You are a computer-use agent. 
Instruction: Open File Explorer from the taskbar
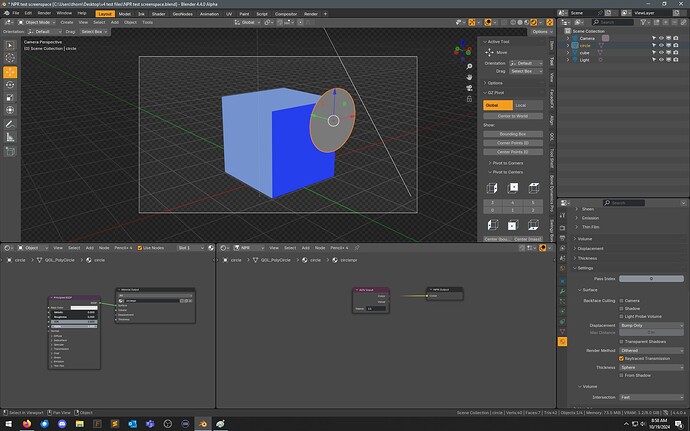(x=80, y=424)
